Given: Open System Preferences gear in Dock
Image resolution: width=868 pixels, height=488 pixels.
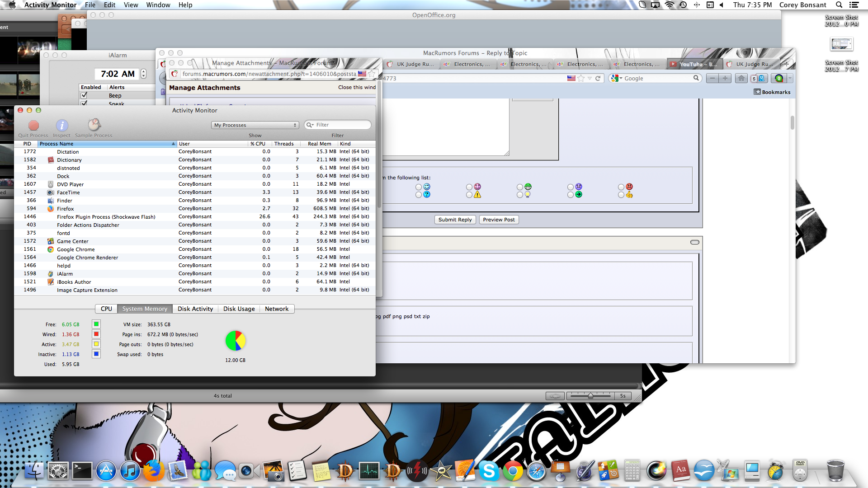Looking at the screenshot, I should pyautogui.click(x=58, y=471).
